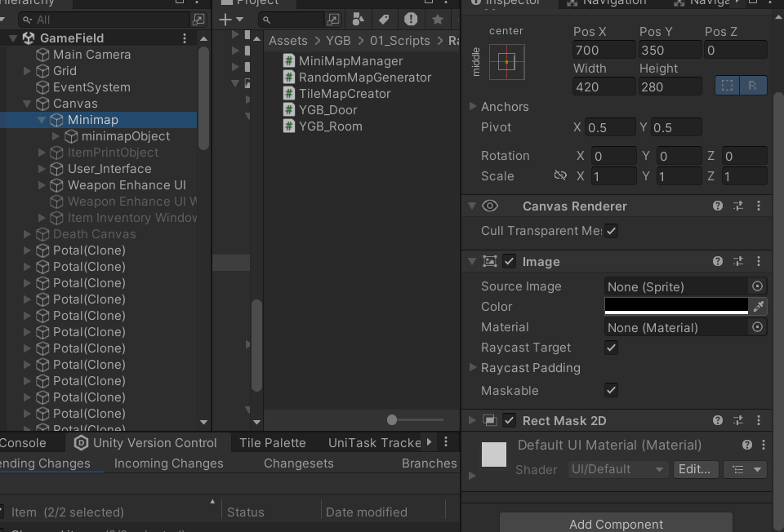Toggle the Canvas Renderer eye icon
The image size is (784, 532).
[490, 206]
